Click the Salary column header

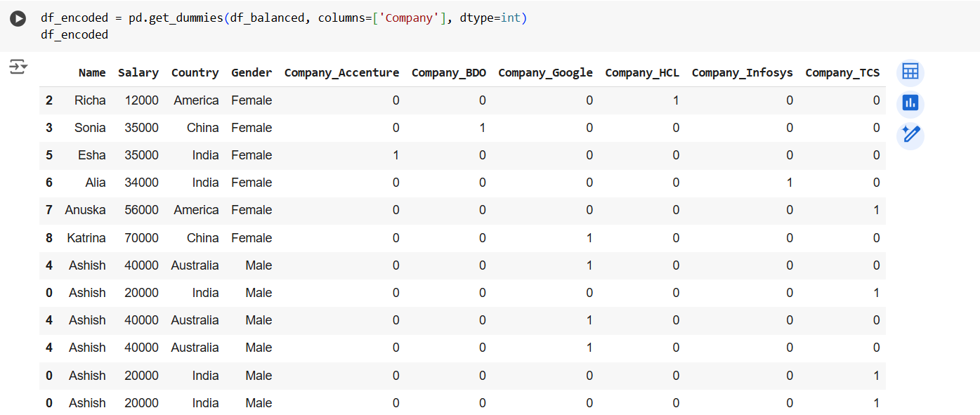[x=138, y=72]
